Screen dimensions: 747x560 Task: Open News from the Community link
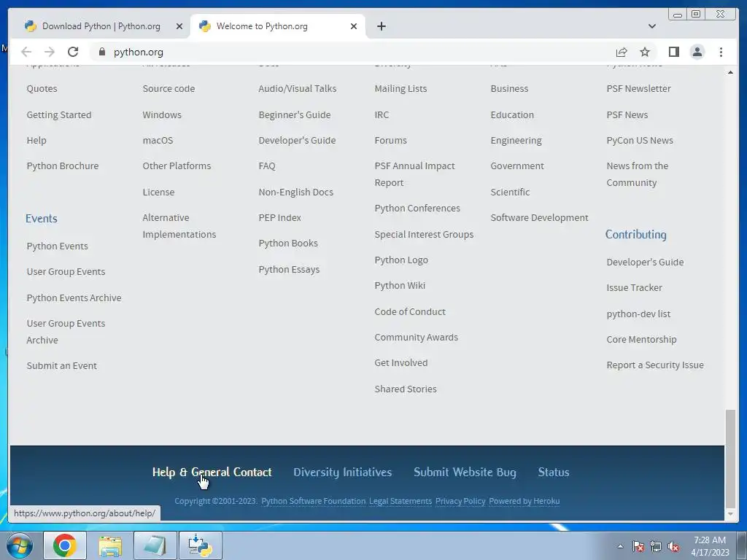click(638, 174)
